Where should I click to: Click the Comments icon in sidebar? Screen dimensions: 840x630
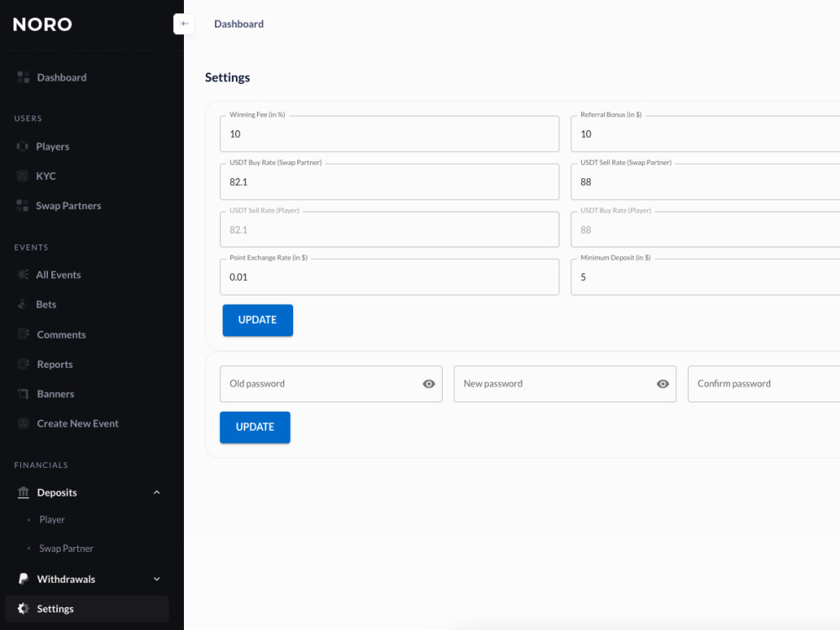point(23,334)
